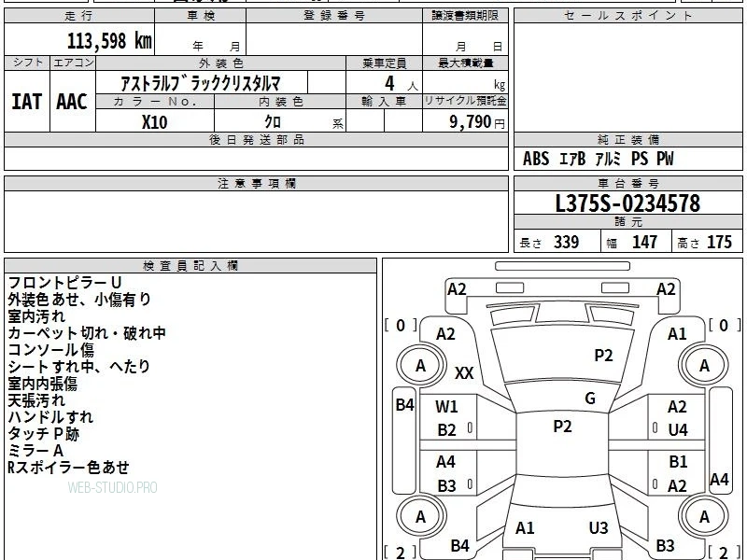The image size is (747, 560).
Task: Select chassis number L375S-0234578
Action: click(627, 203)
